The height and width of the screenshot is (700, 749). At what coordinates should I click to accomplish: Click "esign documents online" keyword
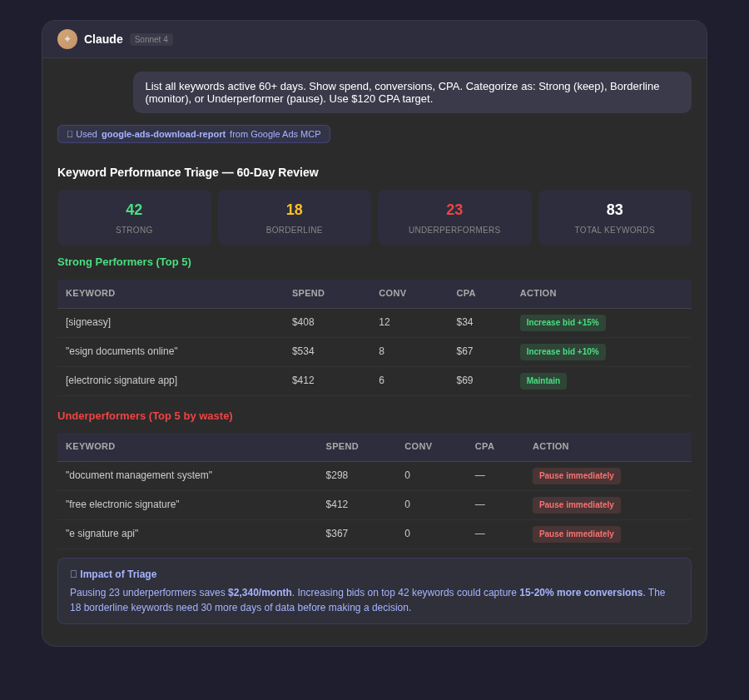tap(122, 351)
